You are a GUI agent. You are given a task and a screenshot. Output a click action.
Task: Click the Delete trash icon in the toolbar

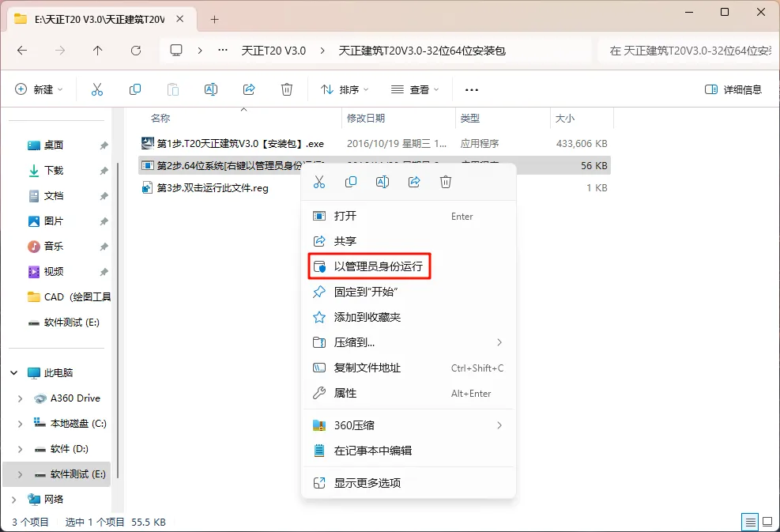click(287, 89)
